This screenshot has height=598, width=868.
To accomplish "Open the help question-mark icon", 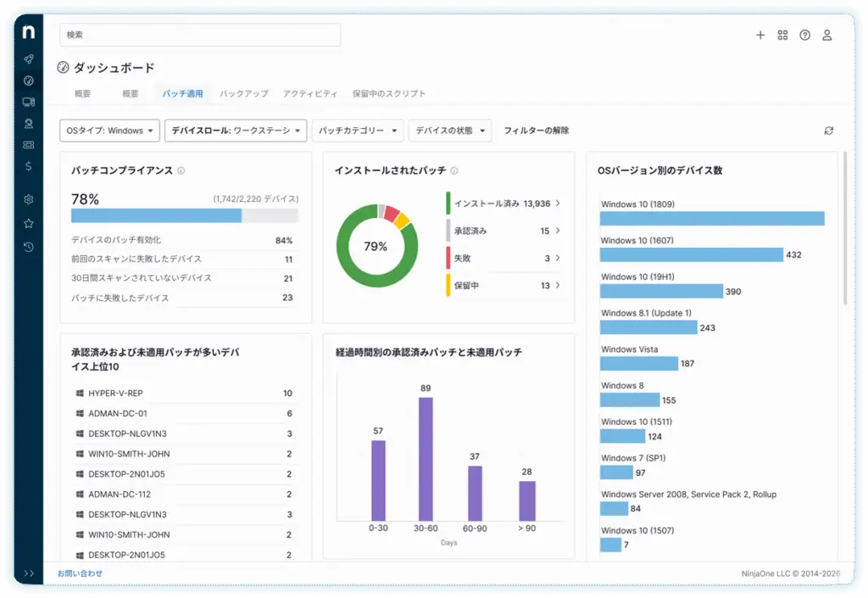I will pos(805,35).
